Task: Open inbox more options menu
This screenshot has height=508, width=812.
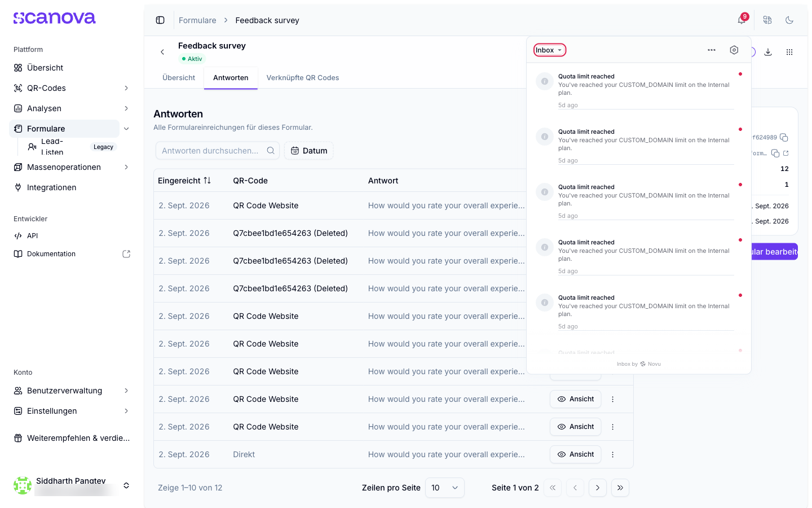Action: pos(712,50)
